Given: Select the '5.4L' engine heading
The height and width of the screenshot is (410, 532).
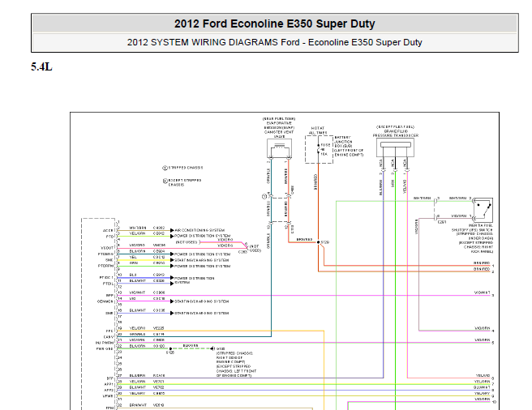Looking at the screenshot, I should coord(41,66).
